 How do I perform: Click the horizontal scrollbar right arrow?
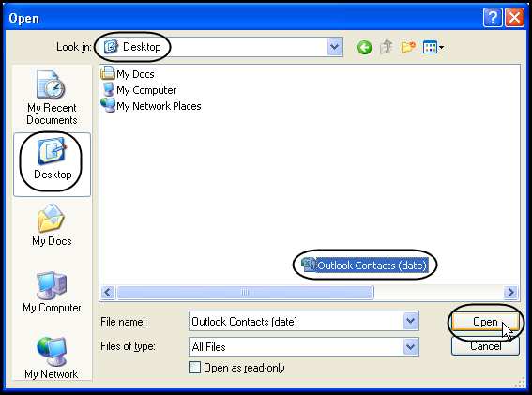tap(510, 292)
